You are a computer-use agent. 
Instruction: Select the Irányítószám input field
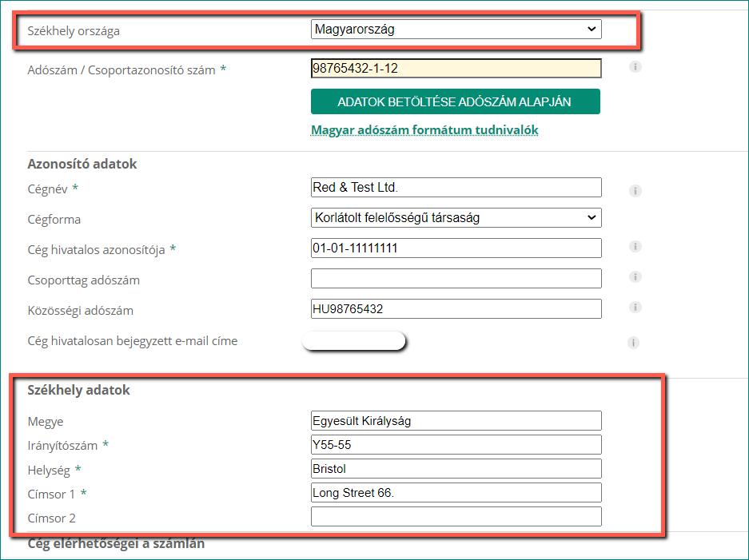[x=456, y=444]
